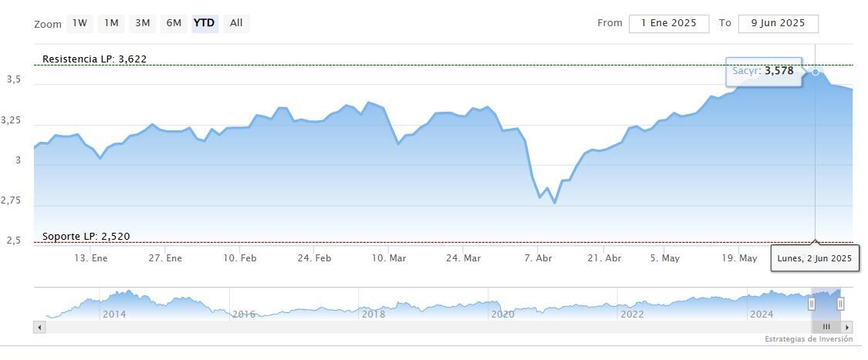
Task: Edit the From date field
Action: point(668,23)
